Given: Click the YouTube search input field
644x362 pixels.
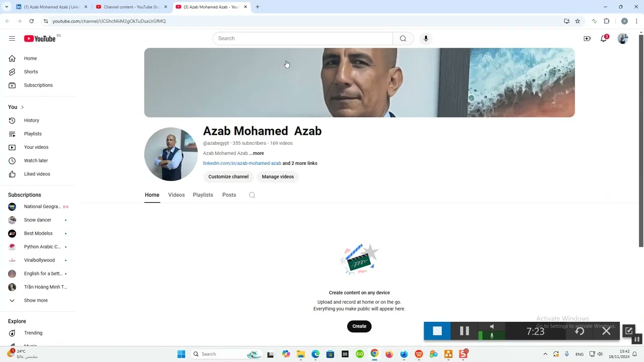Looking at the screenshot, I should (303, 38).
